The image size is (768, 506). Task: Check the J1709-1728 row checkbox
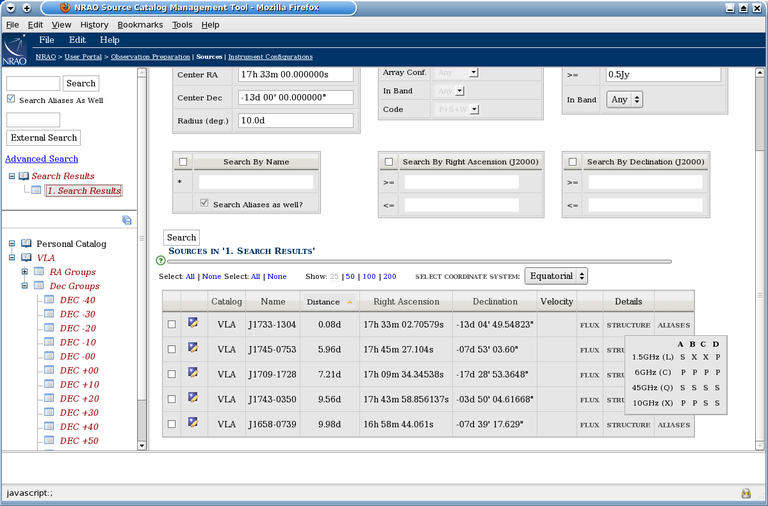point(171,374)
